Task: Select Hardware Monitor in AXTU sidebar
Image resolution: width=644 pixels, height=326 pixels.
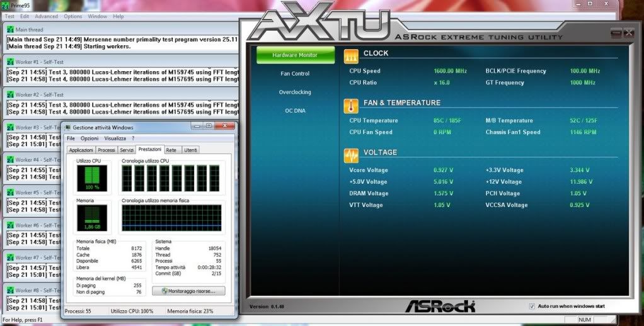Action: (x=296, y=55)
